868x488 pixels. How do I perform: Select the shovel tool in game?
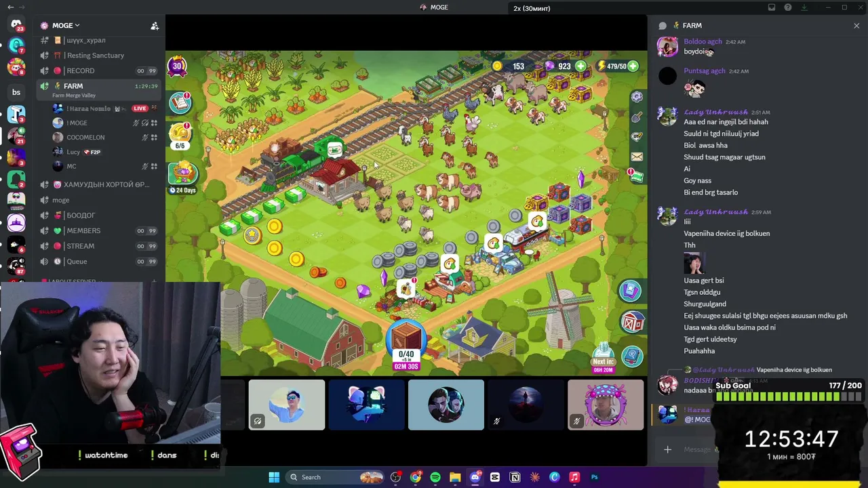[637, 117]
